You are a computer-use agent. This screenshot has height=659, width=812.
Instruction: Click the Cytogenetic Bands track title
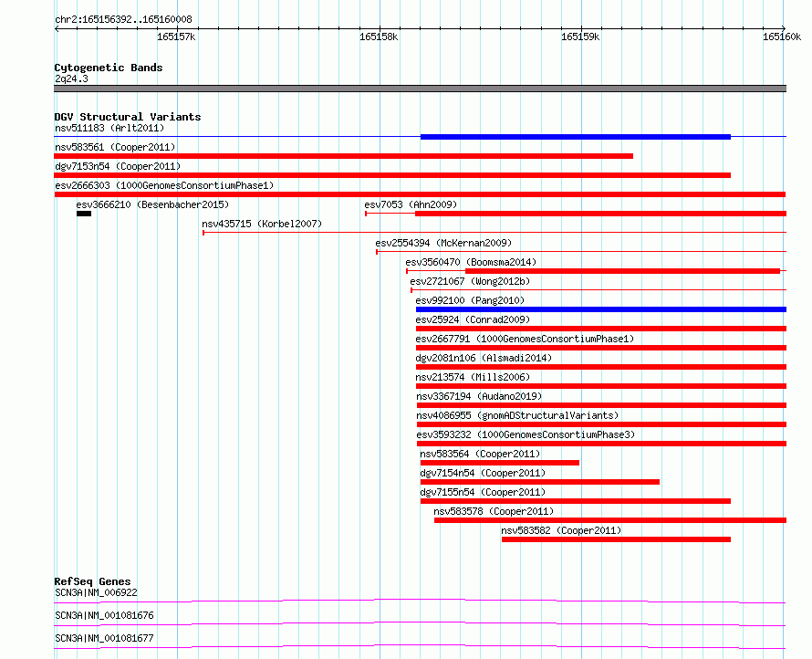[109, 68]
